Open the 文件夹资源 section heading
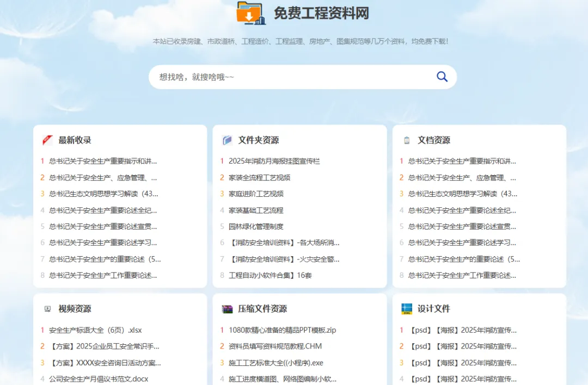 (259, 140)
